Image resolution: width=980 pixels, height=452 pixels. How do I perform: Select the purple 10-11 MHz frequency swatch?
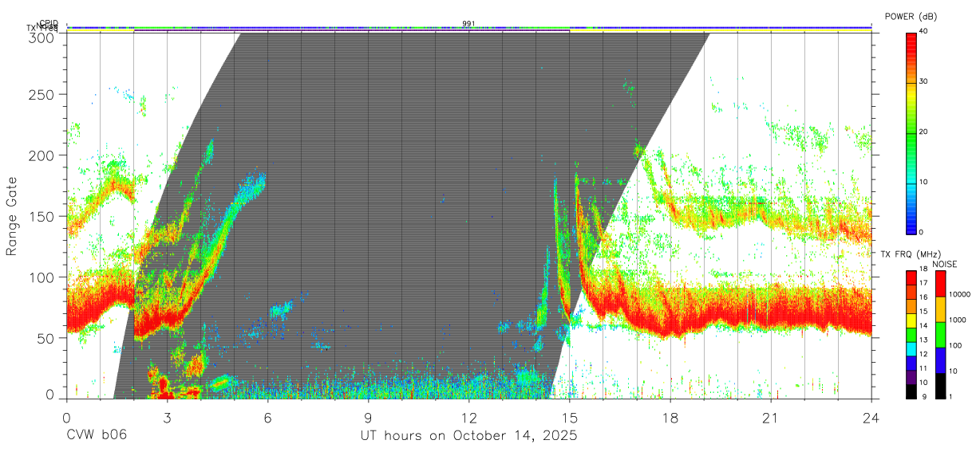(911, 377)
